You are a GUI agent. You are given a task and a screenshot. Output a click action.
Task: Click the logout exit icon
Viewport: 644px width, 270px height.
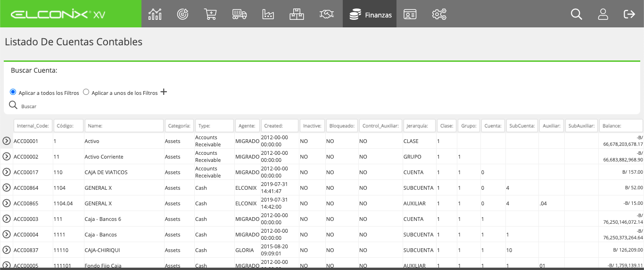pos(629,14)
